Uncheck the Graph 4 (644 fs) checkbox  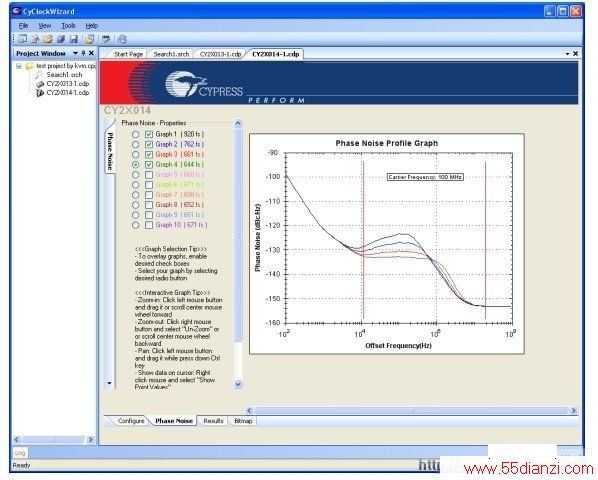[149, 165]
